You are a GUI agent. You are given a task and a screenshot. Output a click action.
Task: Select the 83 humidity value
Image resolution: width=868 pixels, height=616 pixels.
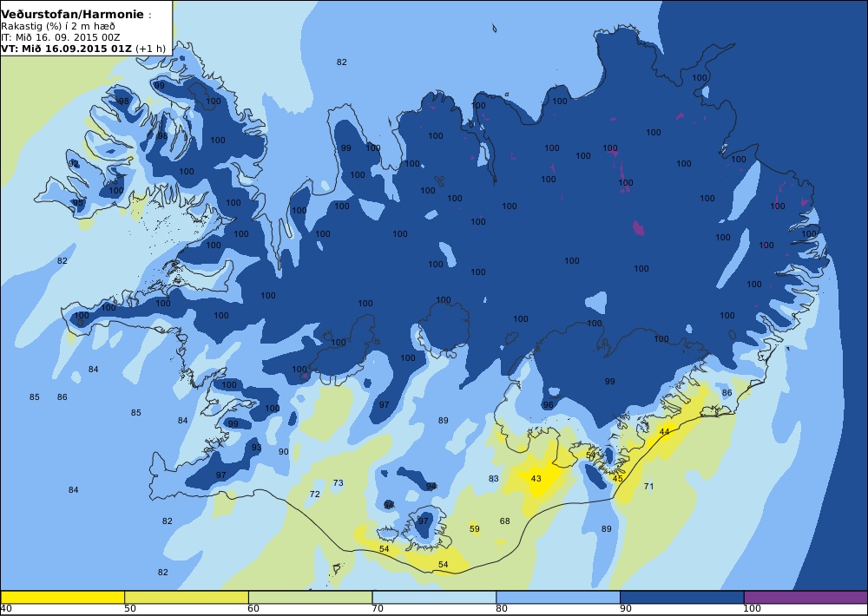click(x=493, y=478)
